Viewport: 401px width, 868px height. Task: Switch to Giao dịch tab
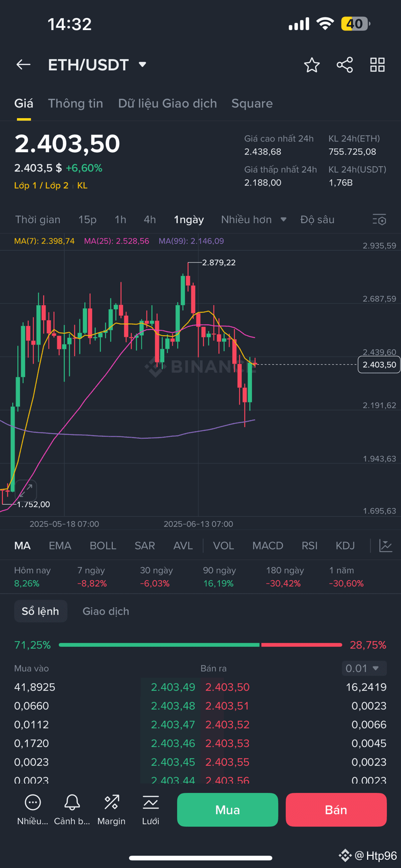coord(106,611)
